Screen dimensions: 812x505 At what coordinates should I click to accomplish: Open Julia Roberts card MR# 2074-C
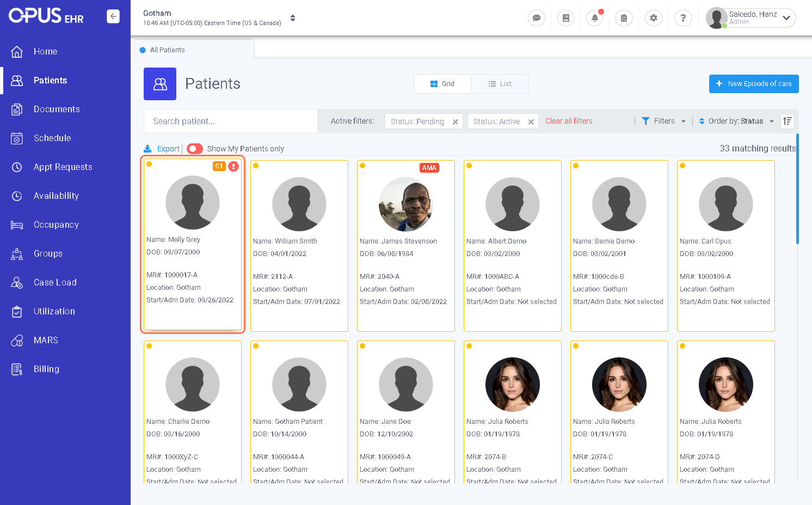619,412
